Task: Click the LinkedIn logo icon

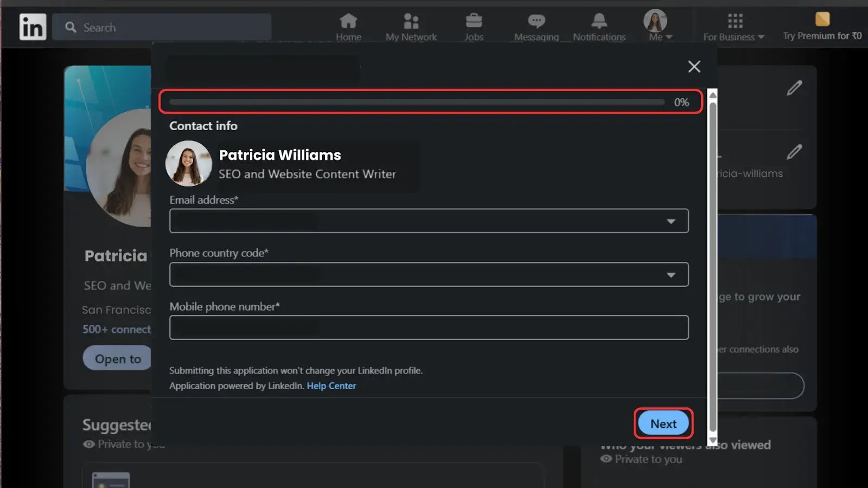Action: click(x=33, y=27)
